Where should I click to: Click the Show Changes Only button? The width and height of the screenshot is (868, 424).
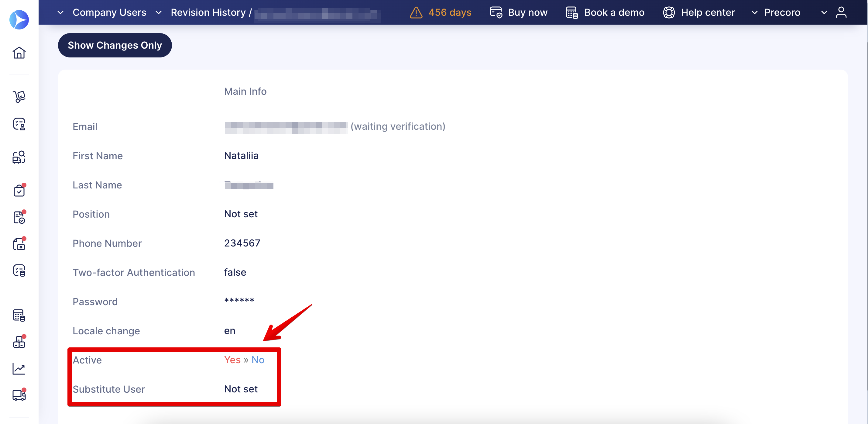click(115, 45)
